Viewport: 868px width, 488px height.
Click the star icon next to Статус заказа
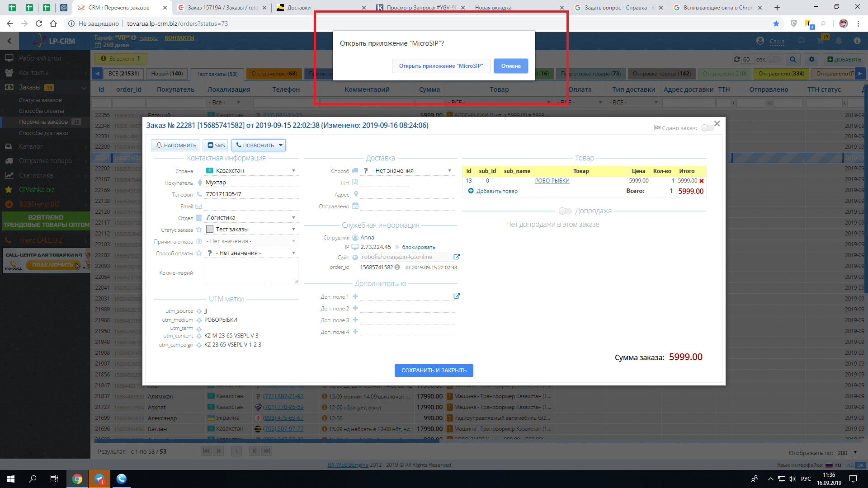[199, 230]
